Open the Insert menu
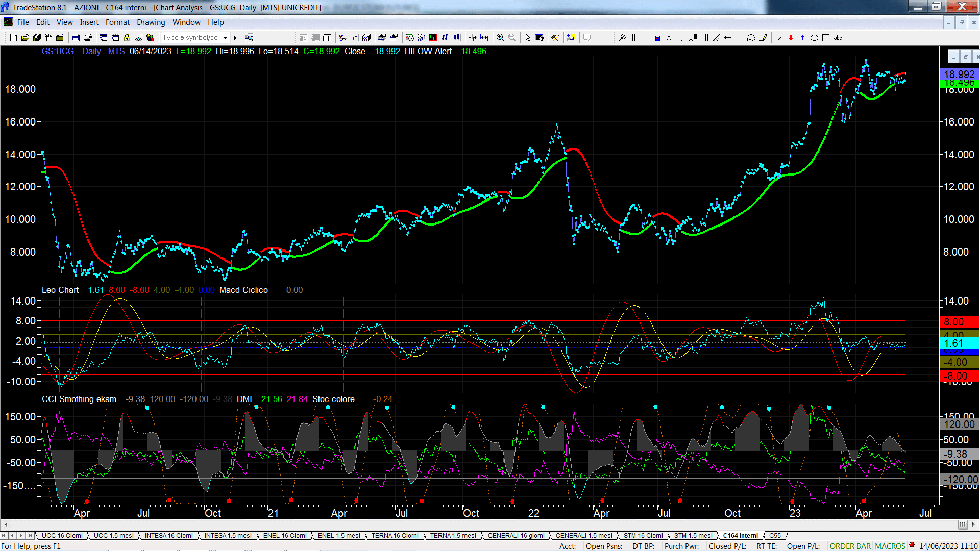 (x=89, y=22)
